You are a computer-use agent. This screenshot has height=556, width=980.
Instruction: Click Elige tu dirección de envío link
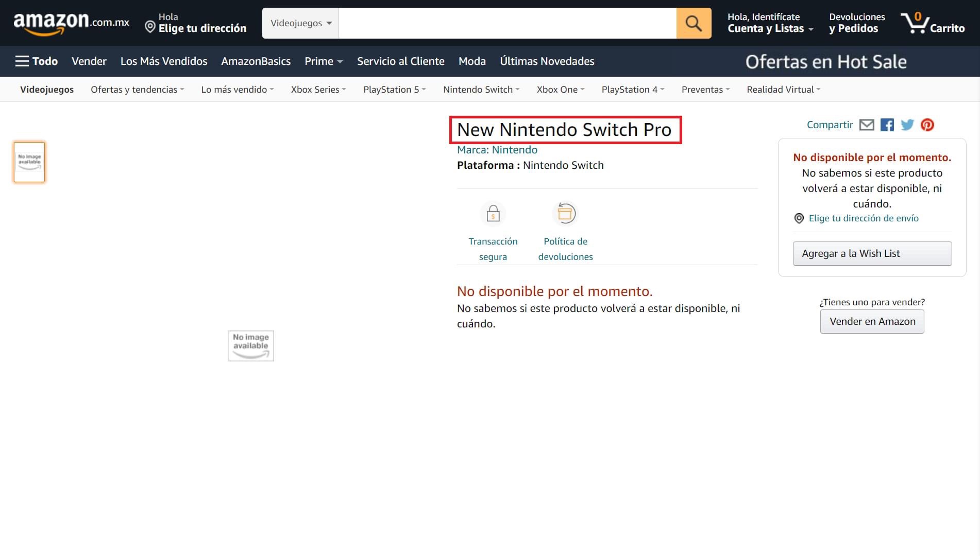click(x=864, y=218)
